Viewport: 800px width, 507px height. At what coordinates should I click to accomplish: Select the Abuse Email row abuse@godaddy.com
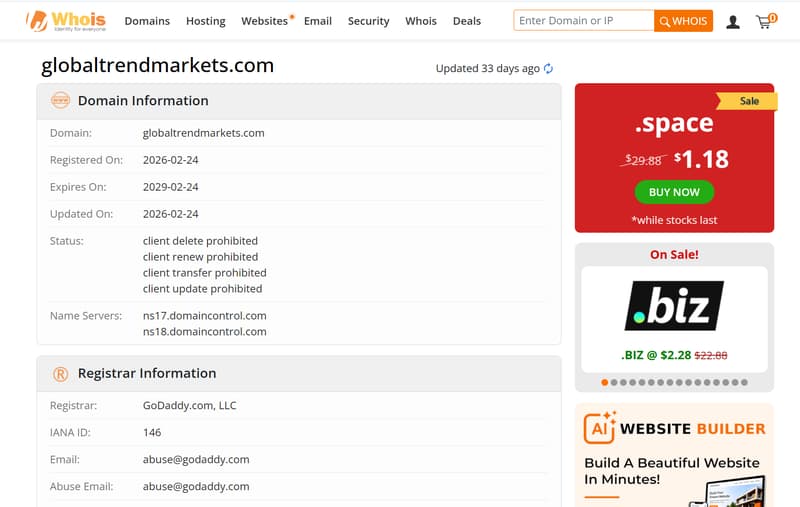point(196,487)
